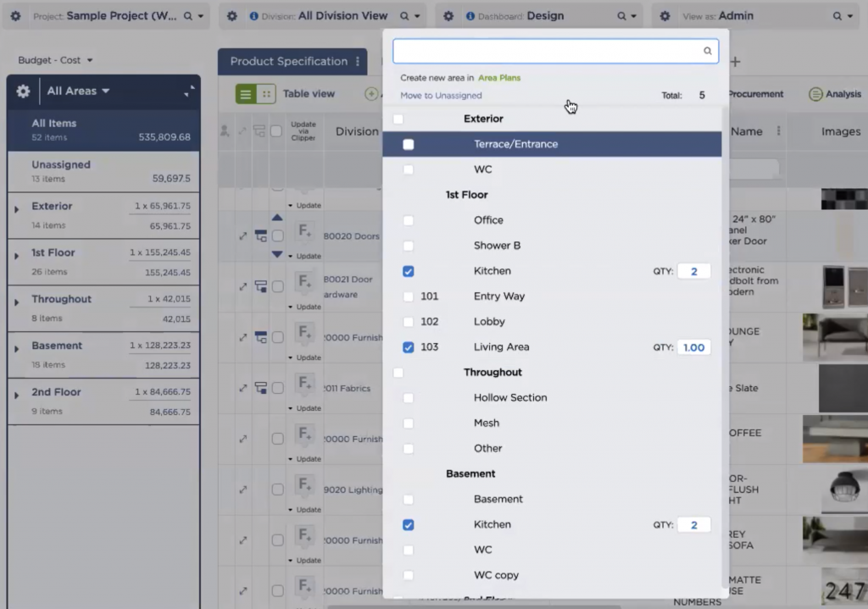Click the magnifier icon in the area search field

[x=707, y=51]
